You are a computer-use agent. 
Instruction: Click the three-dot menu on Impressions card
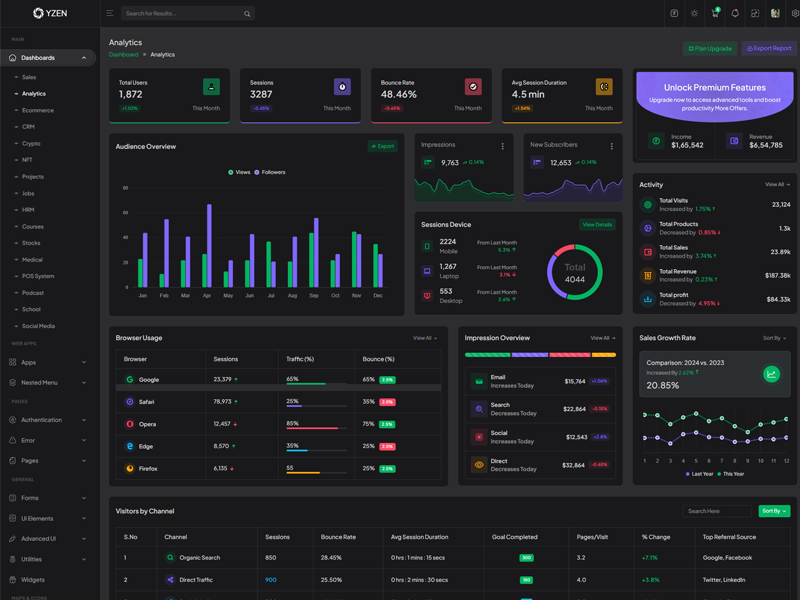[503, 146]
